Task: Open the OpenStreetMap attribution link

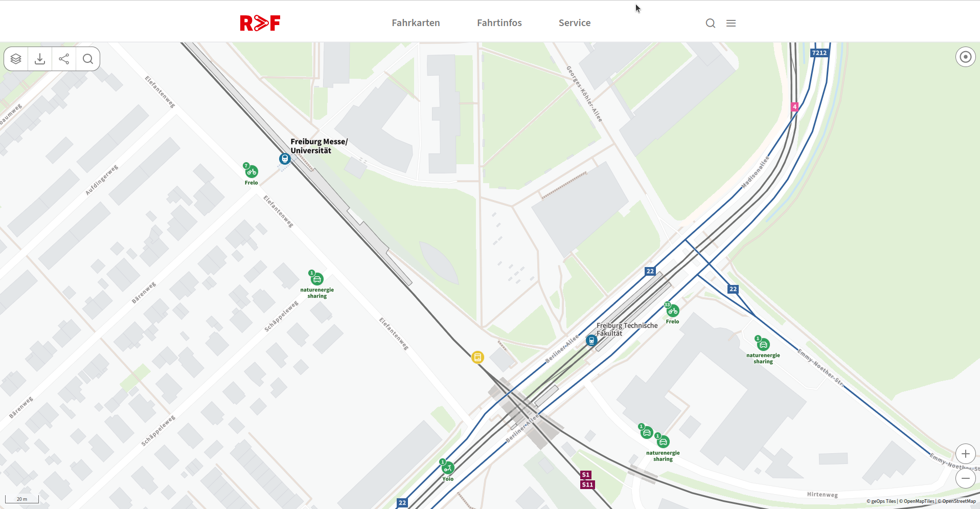Action: tap(957, 501)
